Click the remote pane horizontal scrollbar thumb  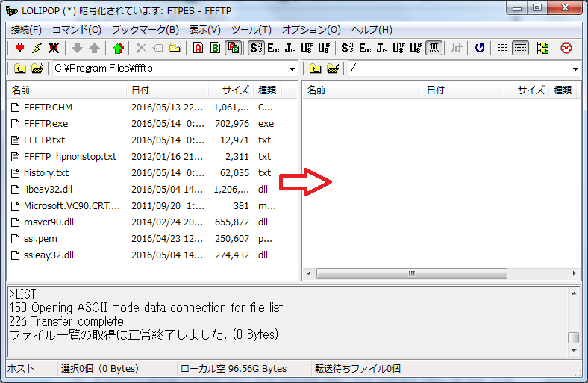tap(410, 274)
